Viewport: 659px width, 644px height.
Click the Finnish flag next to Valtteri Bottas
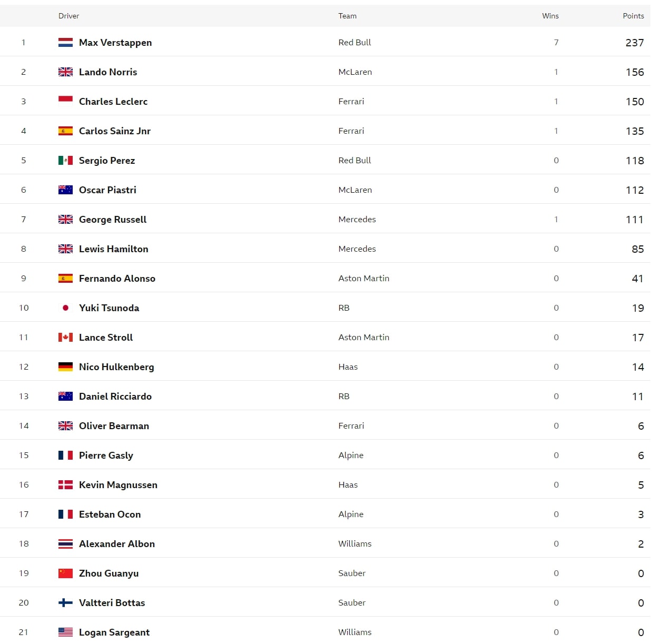[x=65, y=603]
